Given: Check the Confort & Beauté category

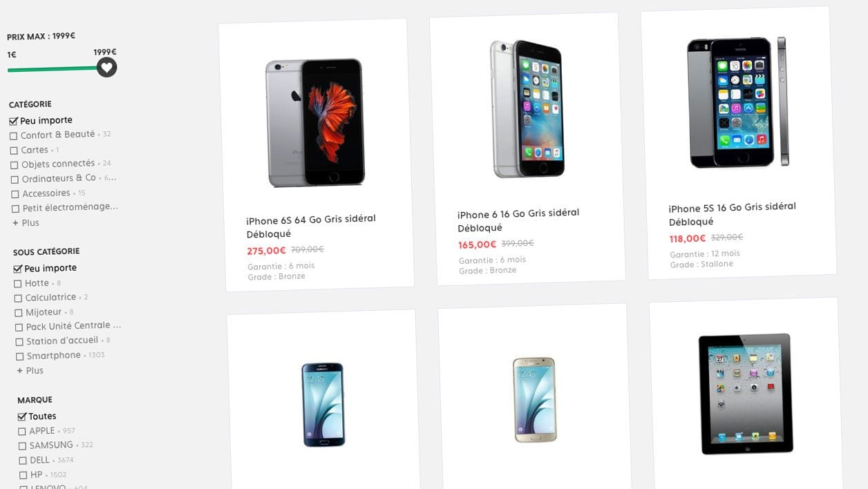Looking at the screenshot, I should click(15, 136).
